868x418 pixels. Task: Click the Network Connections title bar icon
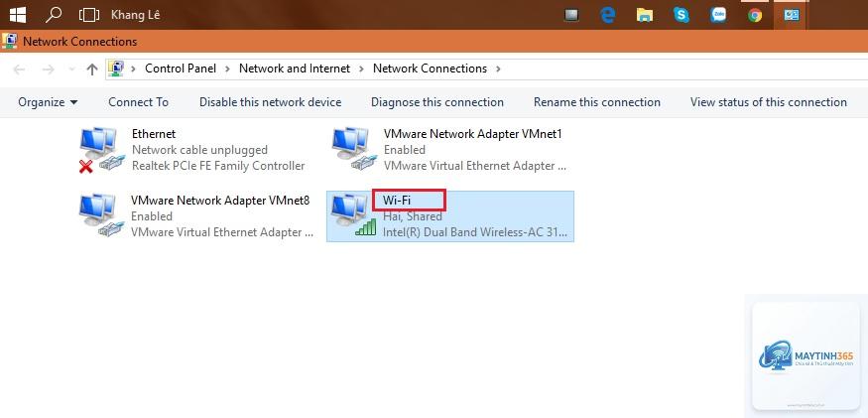9,41
